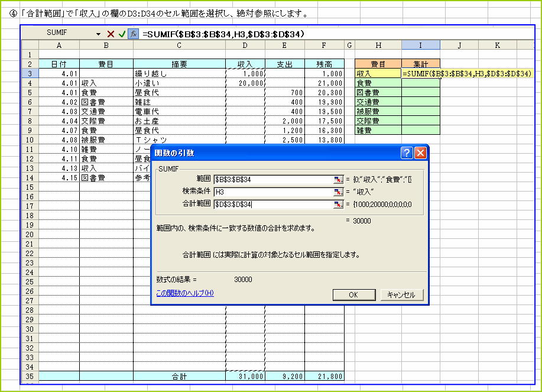The image size is (542, 392).
Task: Click cell 電車代 in column C
Action: point(179,111)
